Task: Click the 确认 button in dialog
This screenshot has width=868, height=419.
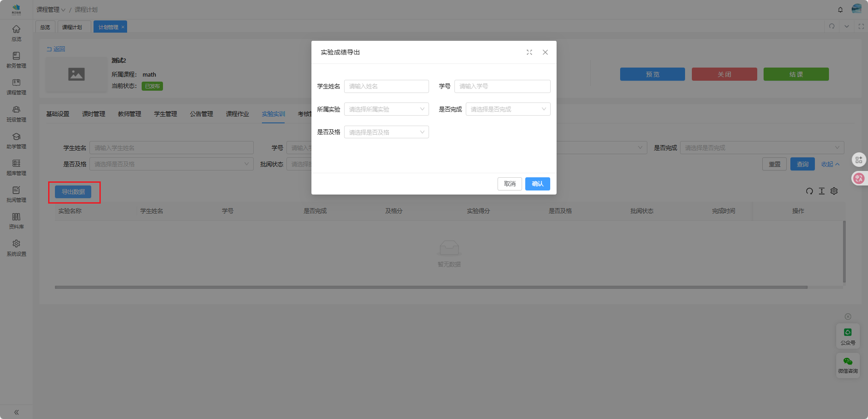Action: (x=538, y=184)
